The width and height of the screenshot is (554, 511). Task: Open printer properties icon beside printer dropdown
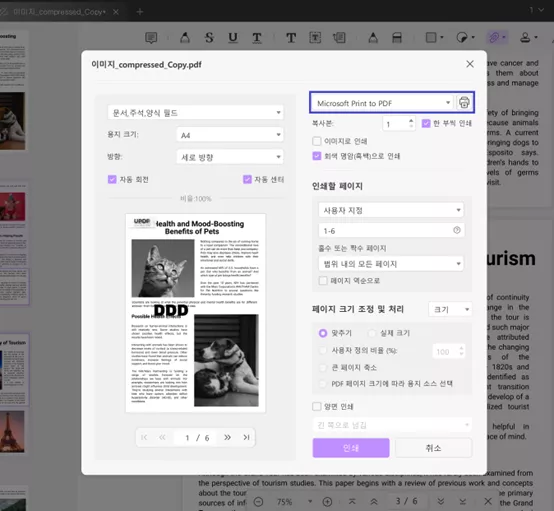(x=464, y=102)
